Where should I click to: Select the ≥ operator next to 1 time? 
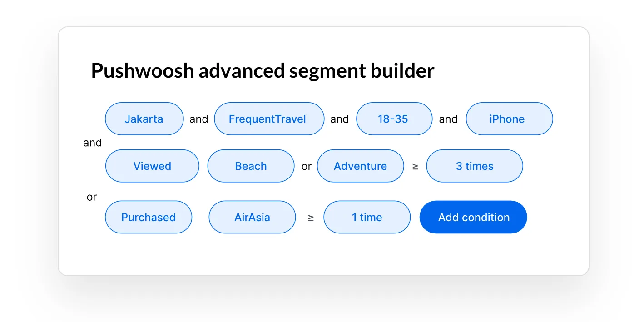[x=310, y=218]
